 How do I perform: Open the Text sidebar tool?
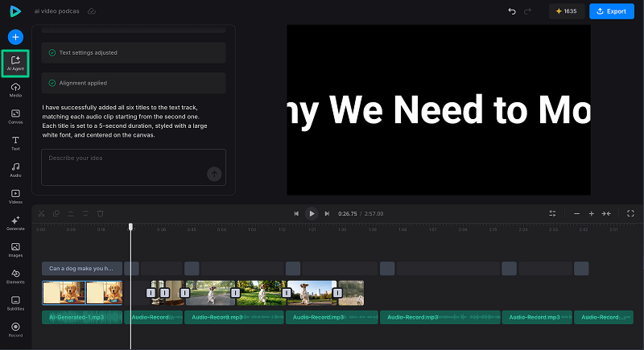tap(15, 143)
